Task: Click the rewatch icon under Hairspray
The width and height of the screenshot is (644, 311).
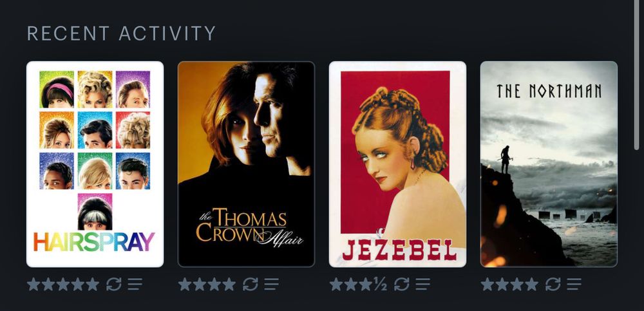Action: point(114,284)
